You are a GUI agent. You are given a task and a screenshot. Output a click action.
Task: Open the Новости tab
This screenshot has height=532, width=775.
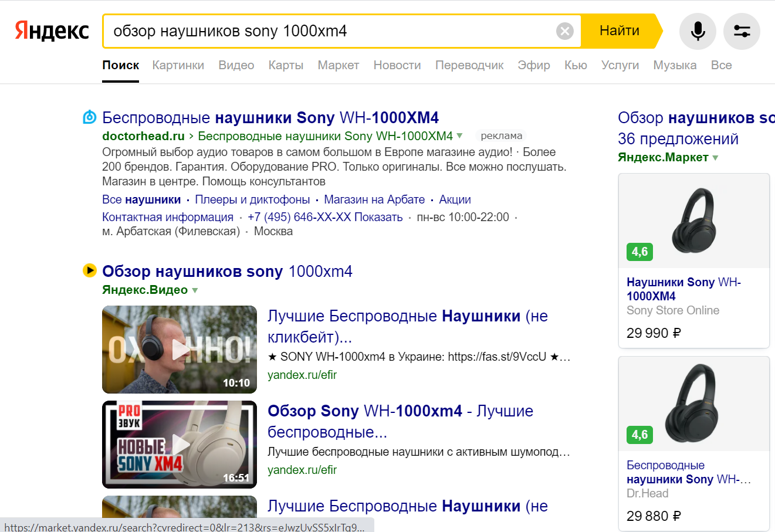[x=397, y=65]
